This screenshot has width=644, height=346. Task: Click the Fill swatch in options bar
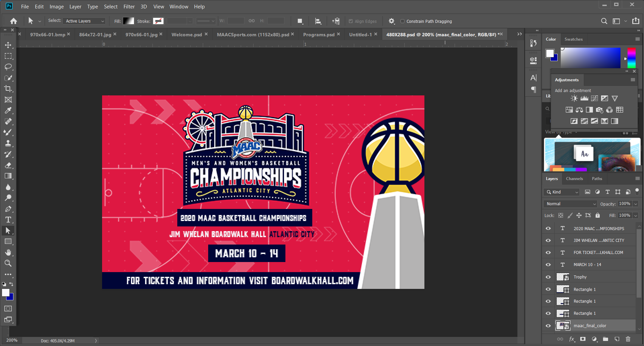coord(129,21)
